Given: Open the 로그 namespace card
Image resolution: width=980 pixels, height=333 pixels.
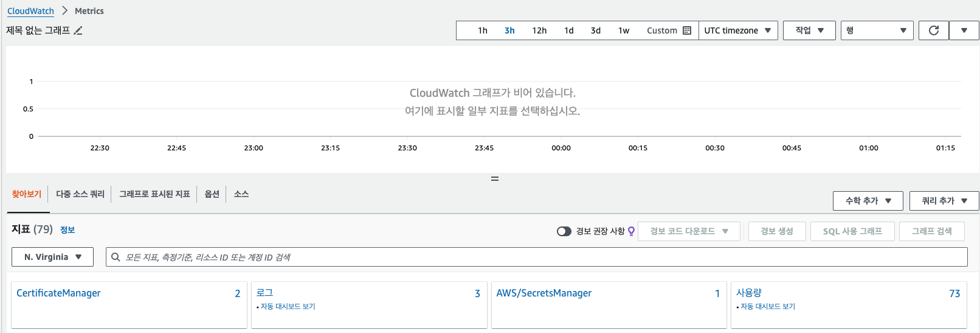Looking at the screenshot, I should tap(264, 293).
